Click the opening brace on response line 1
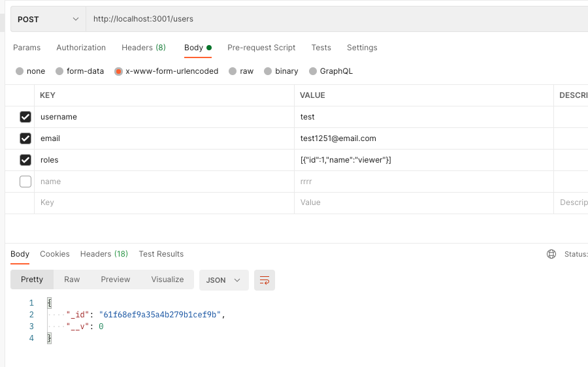Viewport: 588px width, 367px height. coord(50,303)
